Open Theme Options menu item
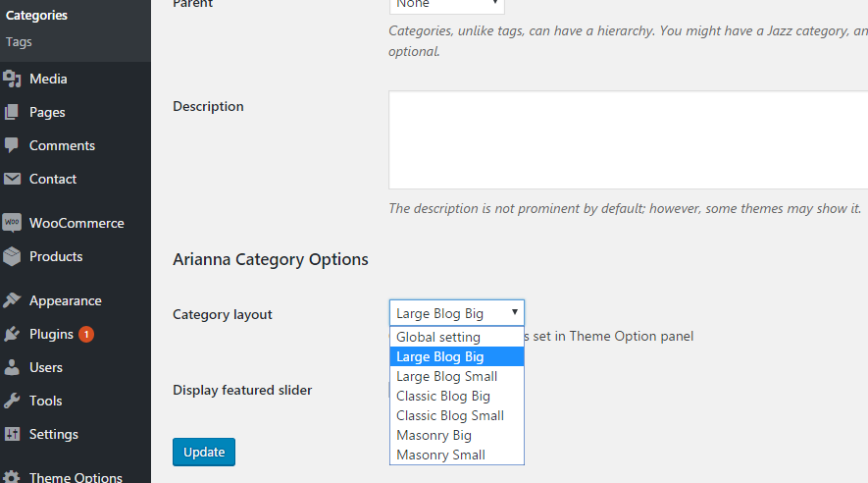Image resolution: width=868 pixels, height=483 pixels. (76, 477)
